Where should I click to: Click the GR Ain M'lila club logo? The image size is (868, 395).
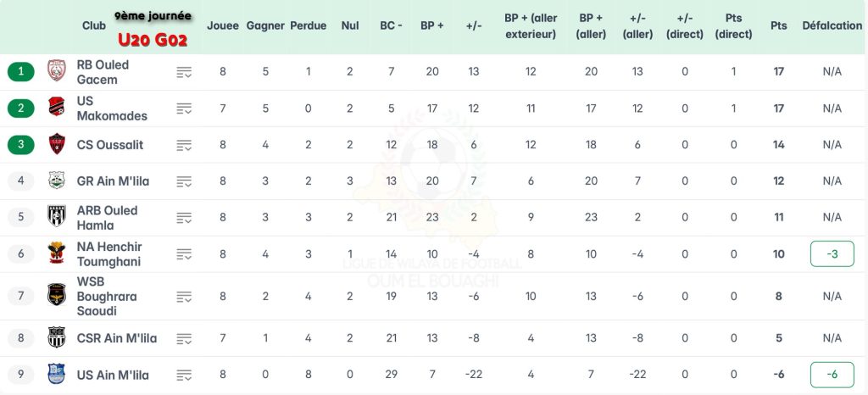[57, 181]
